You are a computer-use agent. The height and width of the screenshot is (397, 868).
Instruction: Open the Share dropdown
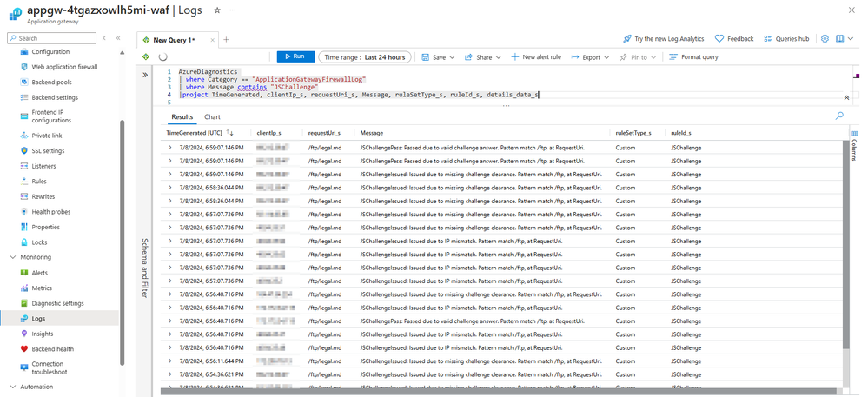(483, 57)
